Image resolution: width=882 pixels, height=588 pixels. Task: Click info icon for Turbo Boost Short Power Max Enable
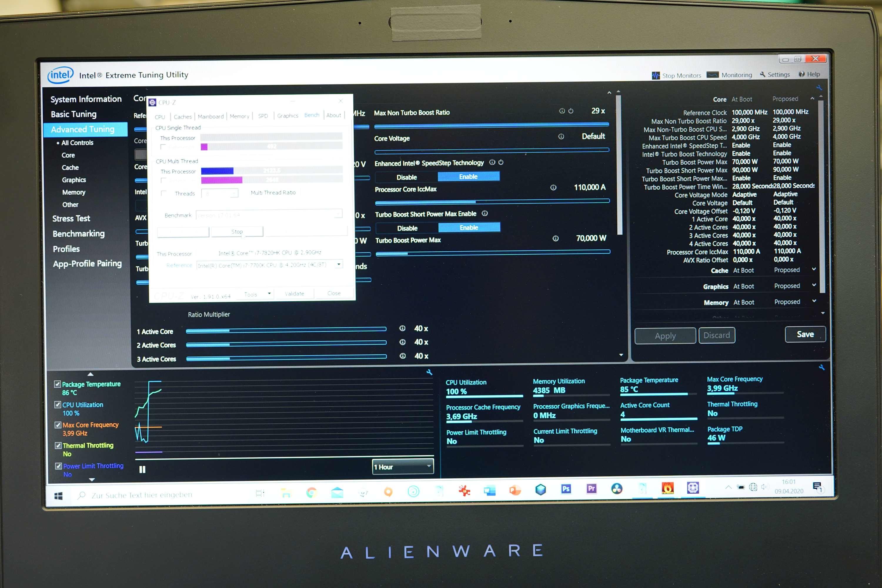tap(485, 213)
